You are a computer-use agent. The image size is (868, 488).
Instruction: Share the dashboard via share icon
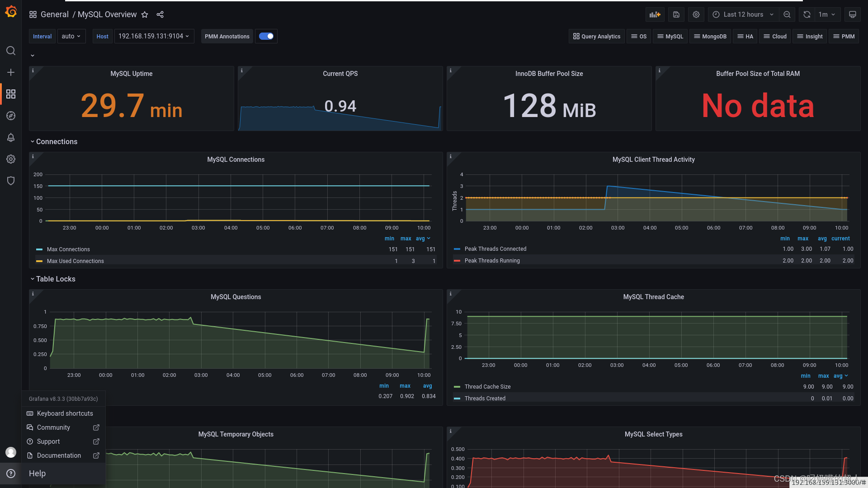(x=160, y=14)
